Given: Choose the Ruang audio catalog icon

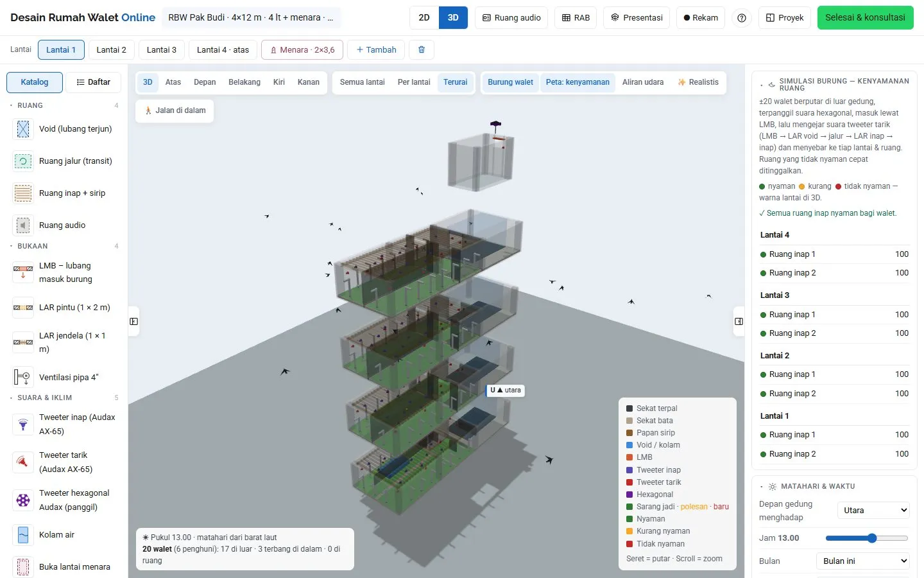Looking at the screenshot, I should point(23,225).
